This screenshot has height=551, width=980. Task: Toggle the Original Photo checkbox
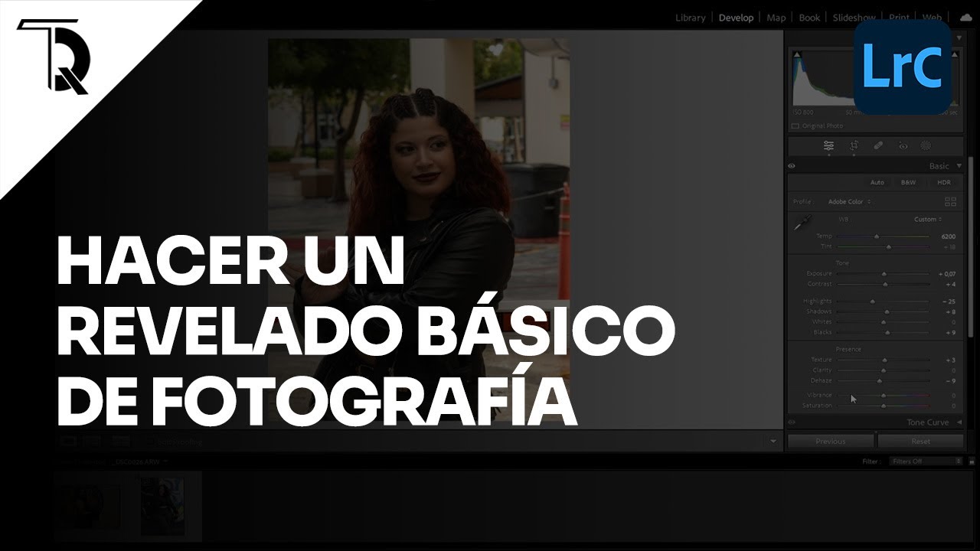795,126
